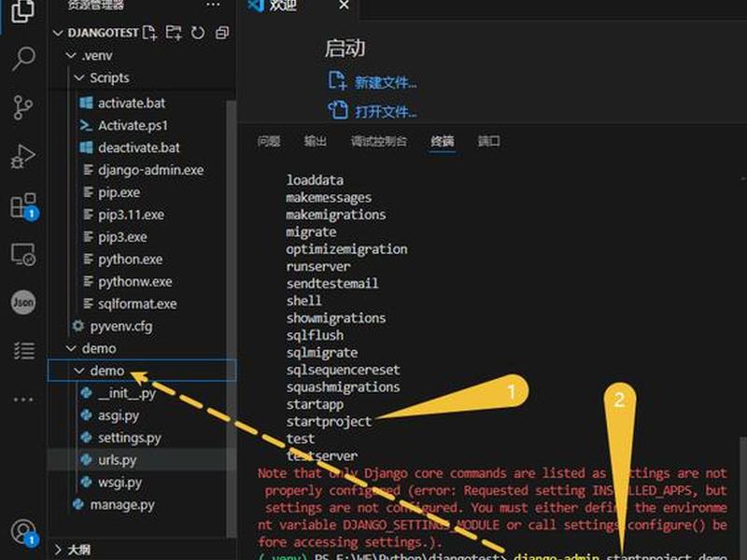Click the New File link on Welcome page
This screenshot has height=560, width=747.
[373, 82]
